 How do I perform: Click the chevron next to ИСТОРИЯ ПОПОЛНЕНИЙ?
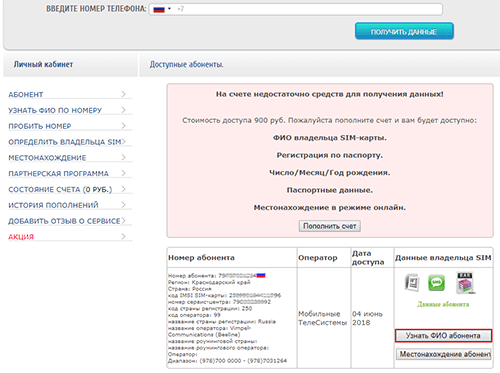tap(123, 205)
